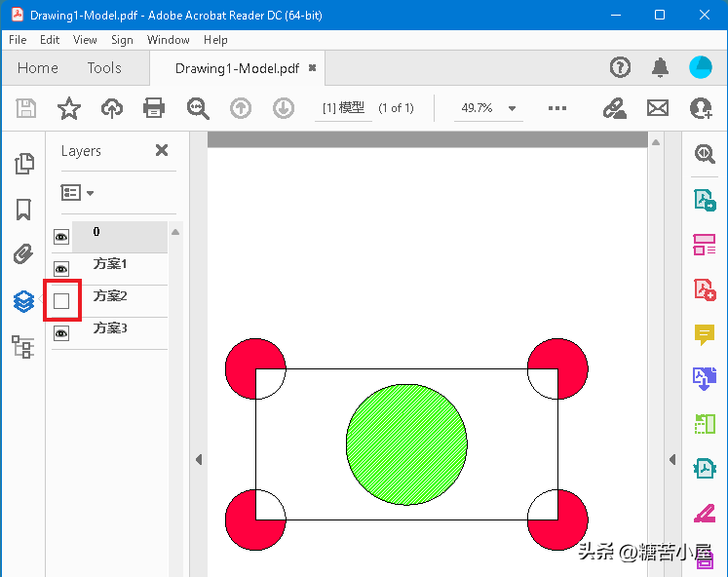The width and height of the screenshot is (728, 577).
Task: Click the green hatched circle in drawing
Action: click(406, 444)
